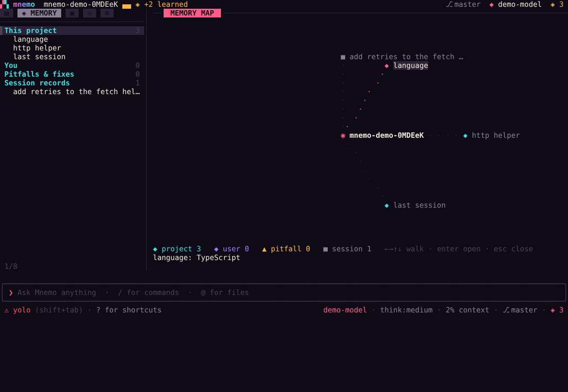Expand the You category
This screenshot has height=392, width=568.
pyautogui.click(x=72, y=65)
